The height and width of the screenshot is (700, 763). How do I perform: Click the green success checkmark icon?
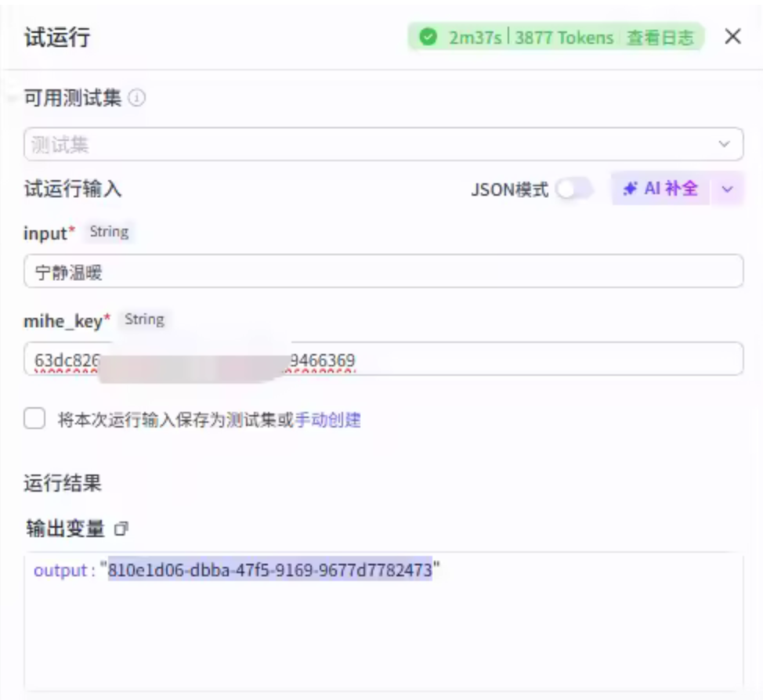point(428,37)
